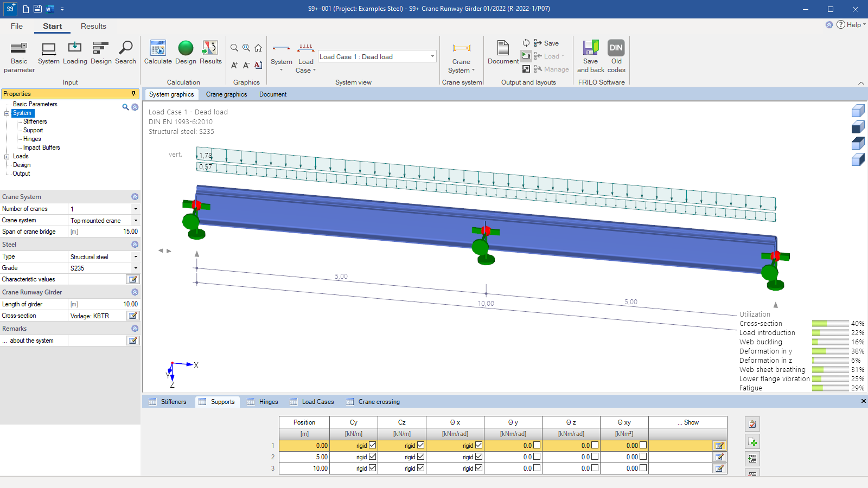Open the Loading input icon
This screenshot has width=868, height=488.
75,53
